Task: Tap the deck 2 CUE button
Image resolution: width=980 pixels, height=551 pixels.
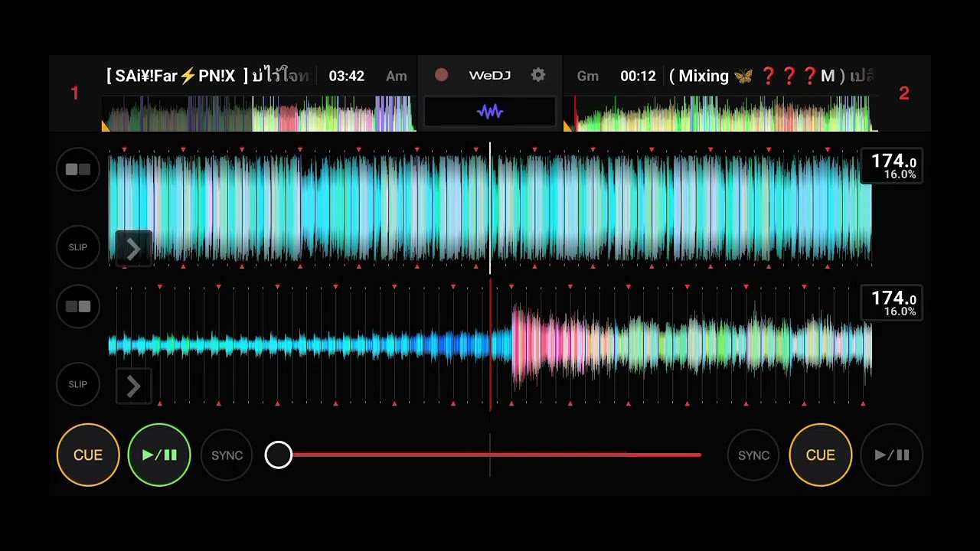Action: (x=821, y=455)
